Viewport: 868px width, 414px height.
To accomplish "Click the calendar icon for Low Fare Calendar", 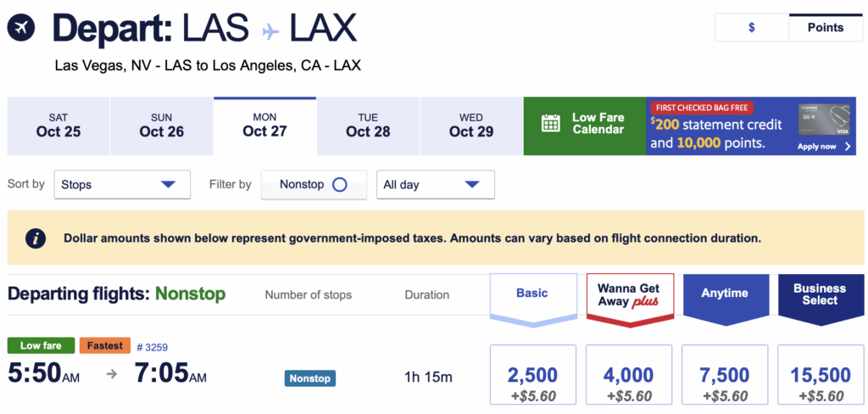I will click(x=551, y=124).
